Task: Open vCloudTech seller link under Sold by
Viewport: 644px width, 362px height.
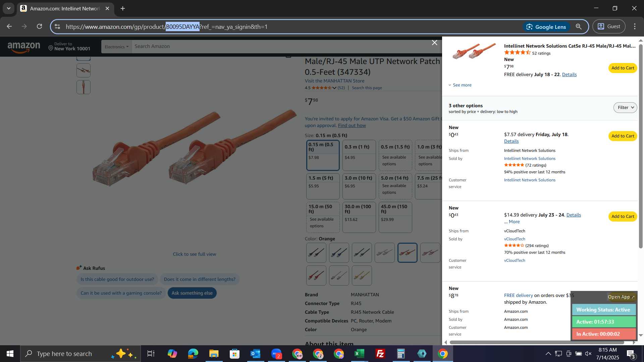Action: pos(515,239)
